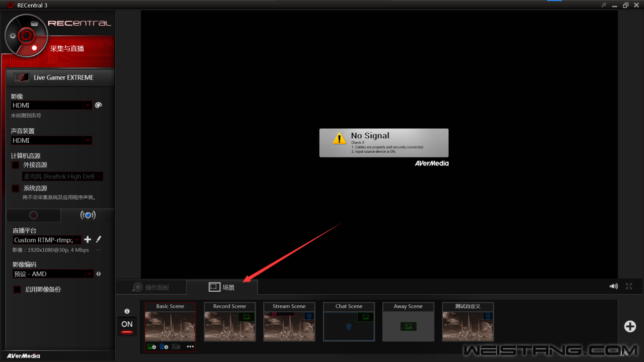
Task: Add webcam source to Basic Scene
Action: (164, 346)
